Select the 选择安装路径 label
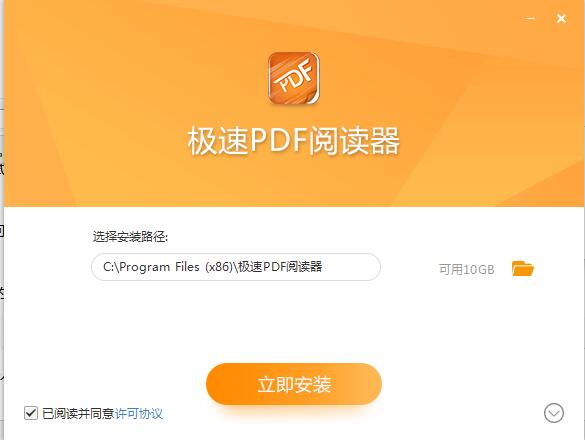 point(130,237)
